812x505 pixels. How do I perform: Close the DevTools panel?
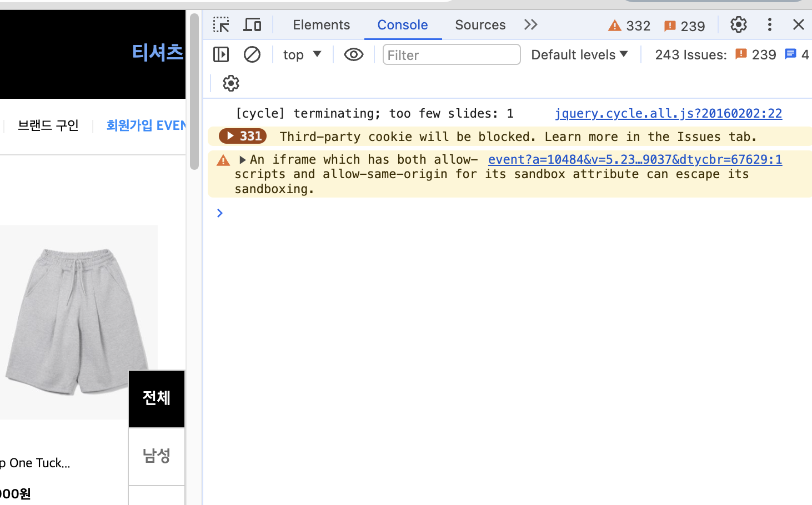799,24
